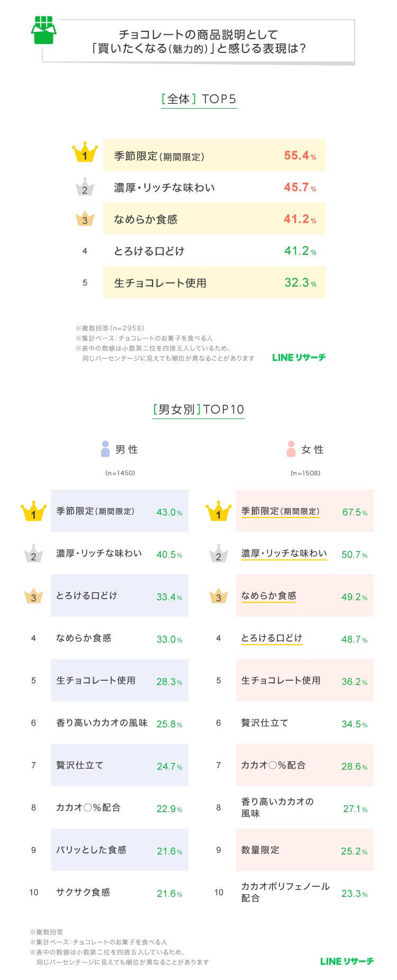Click the gold crown in the female ranking
397x980 pixels.
pyautogui.click(x=219, y=512)
